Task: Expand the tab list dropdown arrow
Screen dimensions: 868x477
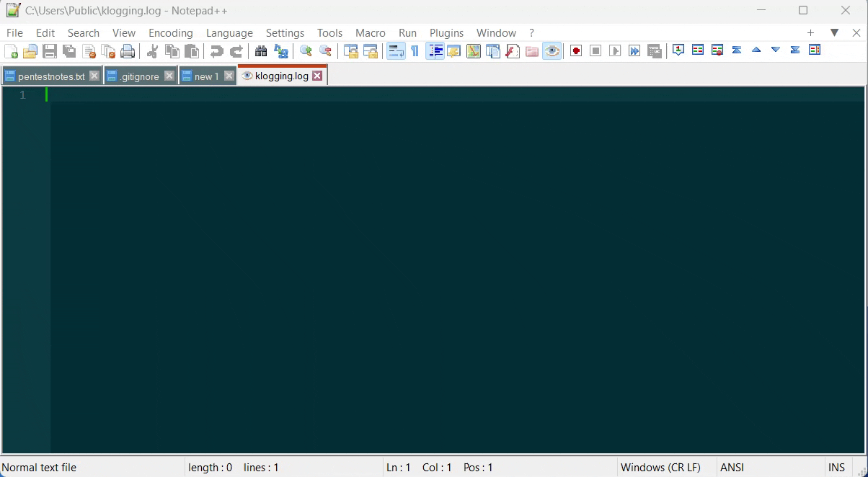Action: click(834, 32)
